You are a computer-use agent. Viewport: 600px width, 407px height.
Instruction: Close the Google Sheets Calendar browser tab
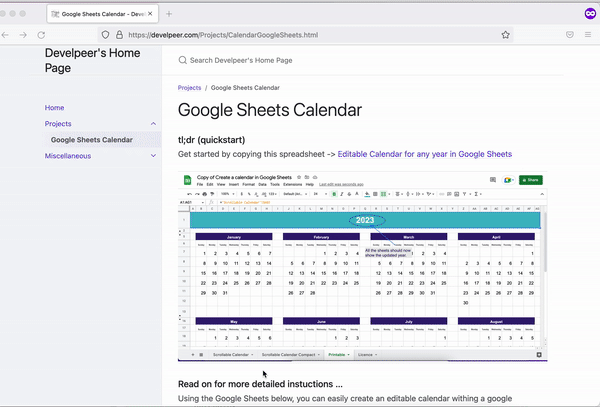point(150,14)
